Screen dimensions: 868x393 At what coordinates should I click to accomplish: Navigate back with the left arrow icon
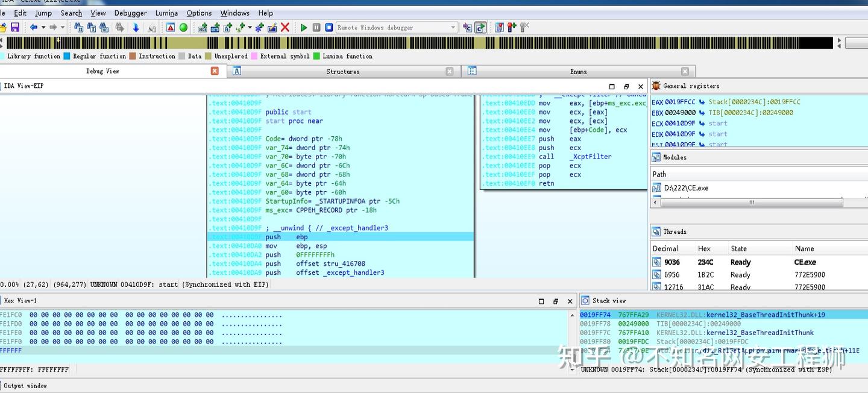pos(34,27)
